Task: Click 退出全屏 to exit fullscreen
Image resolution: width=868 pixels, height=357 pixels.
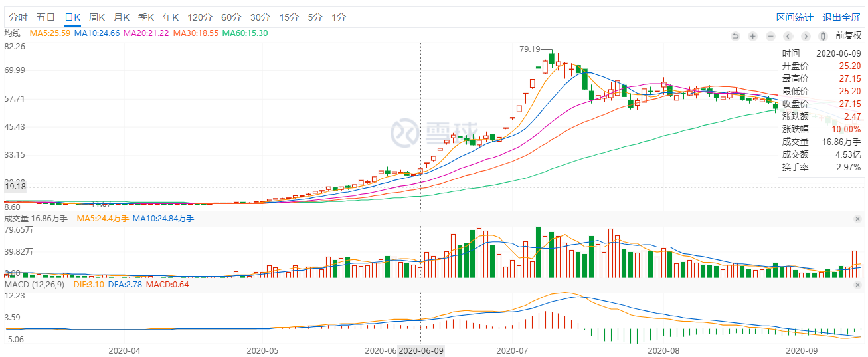Action: pos(841,17)
